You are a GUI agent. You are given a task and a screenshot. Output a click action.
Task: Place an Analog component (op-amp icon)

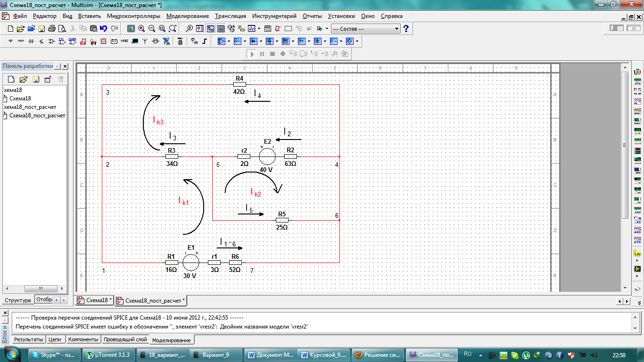[x=52, y=41]
